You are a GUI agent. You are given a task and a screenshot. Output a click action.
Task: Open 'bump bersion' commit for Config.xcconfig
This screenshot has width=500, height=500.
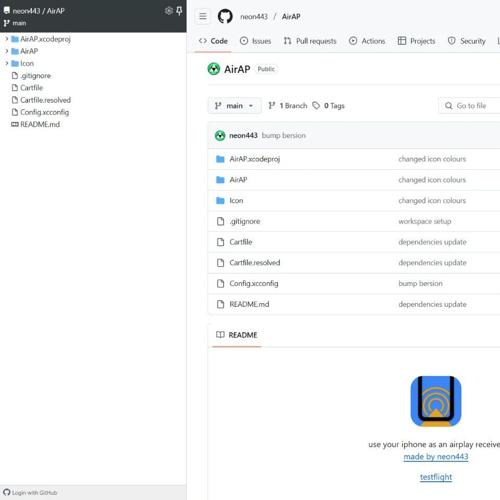(420, 283)
